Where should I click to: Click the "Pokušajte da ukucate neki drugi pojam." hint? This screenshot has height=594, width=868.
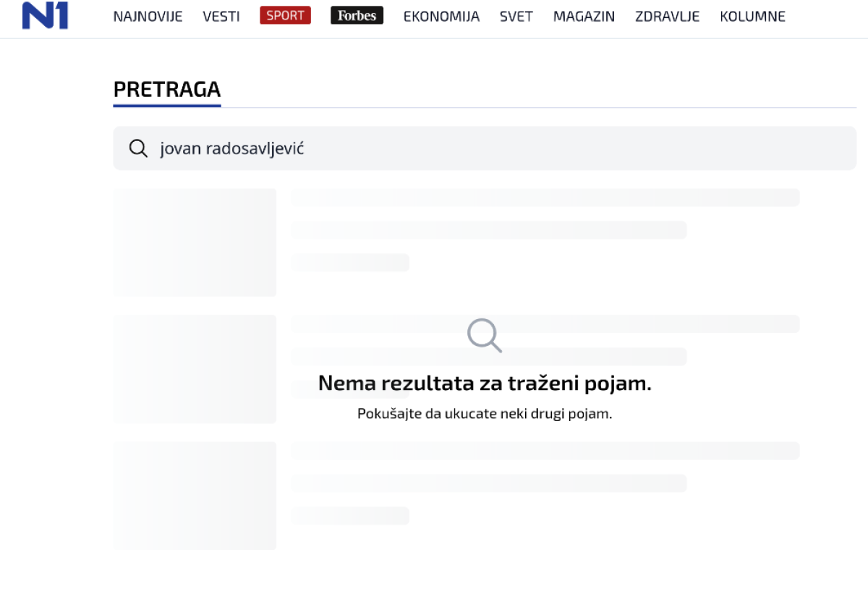point(485,415)
